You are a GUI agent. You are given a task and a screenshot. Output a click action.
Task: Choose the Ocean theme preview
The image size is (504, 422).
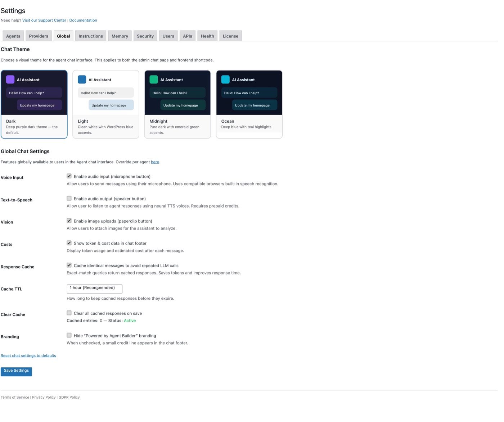(249, 104)
